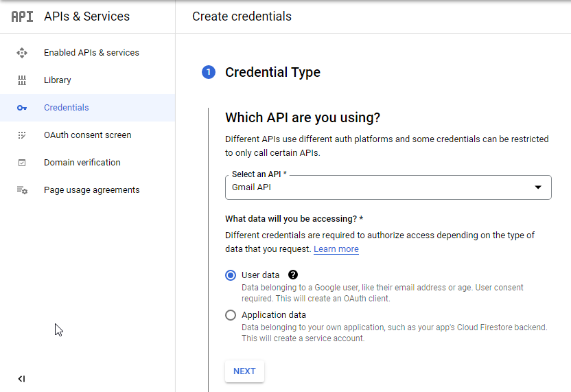The height and width of the screenshot is (392, 571).
Task: Click the Credential Type step heading
Action: coord(272,72)
